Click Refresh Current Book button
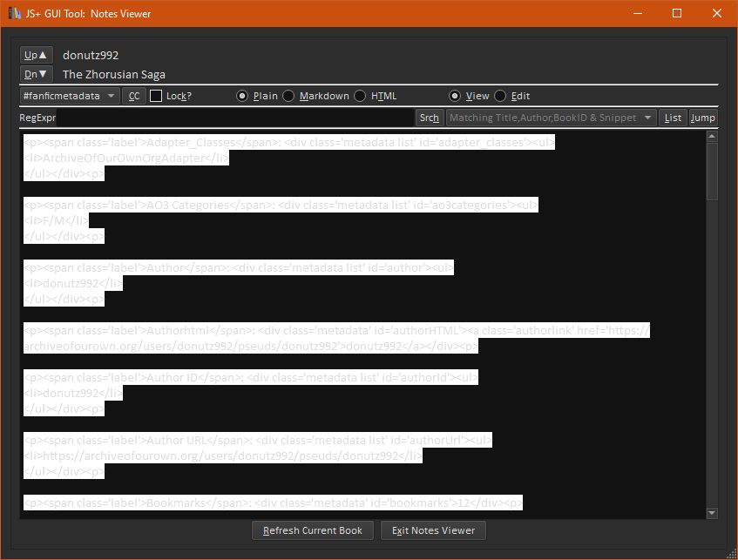Image resolution: width=738 pixels, height=560 pixels. pyautogui.click(x=313, y=530)
